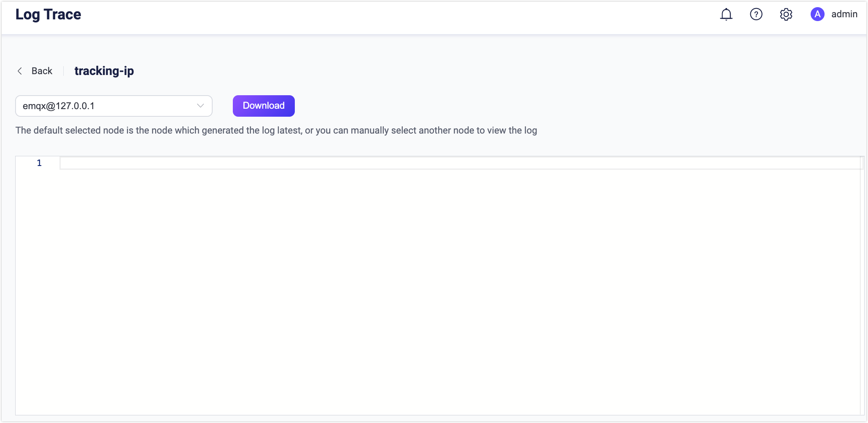Click the chevron inside the node selector

[200, 106]
